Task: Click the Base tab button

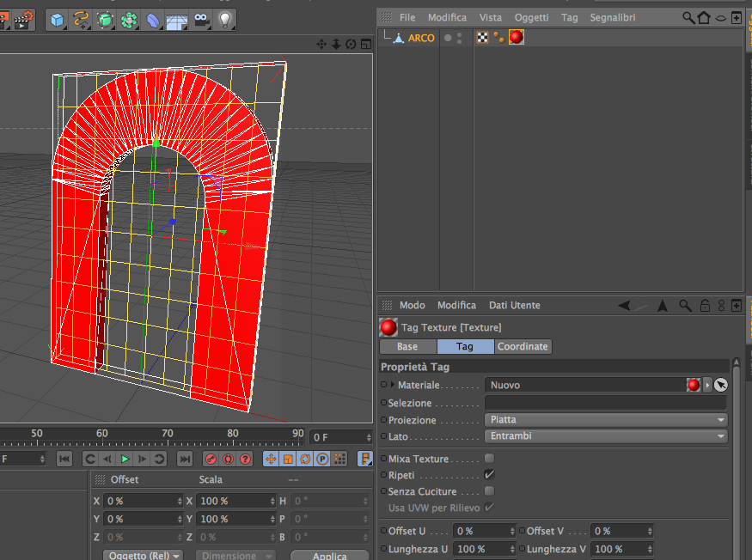Action: tap(407, 347)
